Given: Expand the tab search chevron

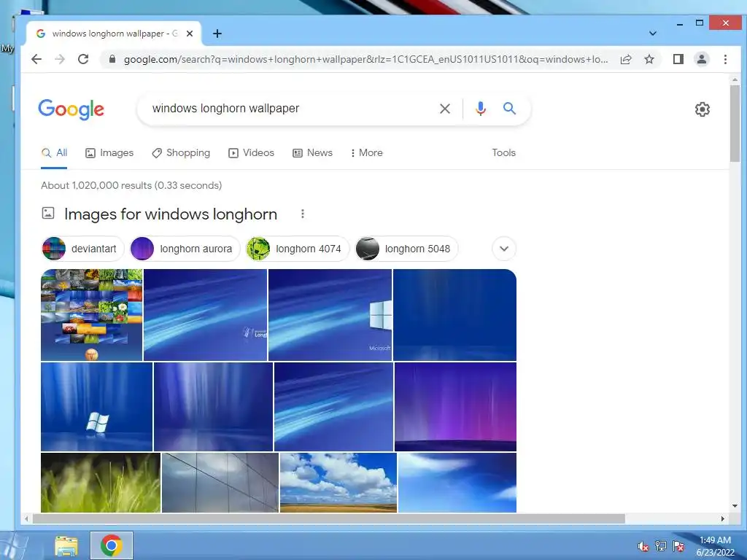Looking at the screenshot, I should [653, 34].
